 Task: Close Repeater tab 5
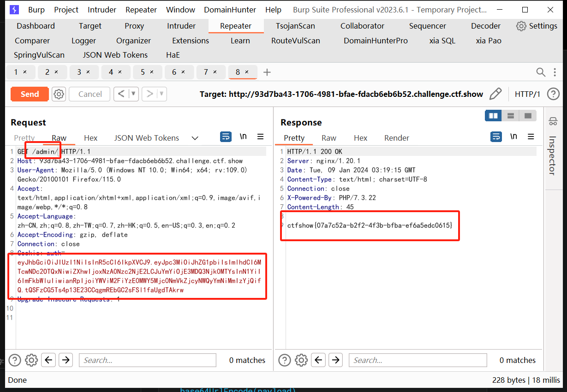152,72
